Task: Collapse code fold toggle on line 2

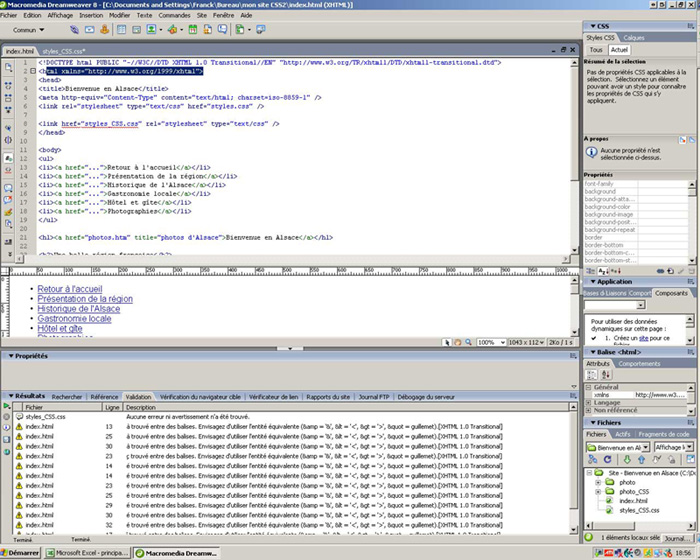Action: point(33,71)
